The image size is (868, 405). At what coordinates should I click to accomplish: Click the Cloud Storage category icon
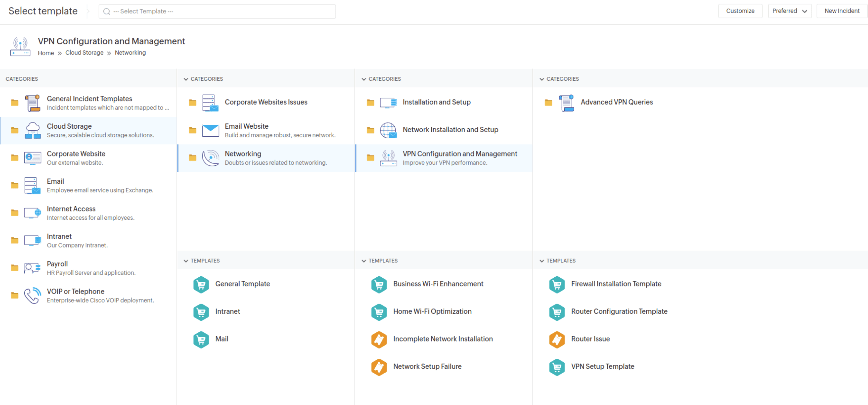pyautogui.click(x=33, y=130)
